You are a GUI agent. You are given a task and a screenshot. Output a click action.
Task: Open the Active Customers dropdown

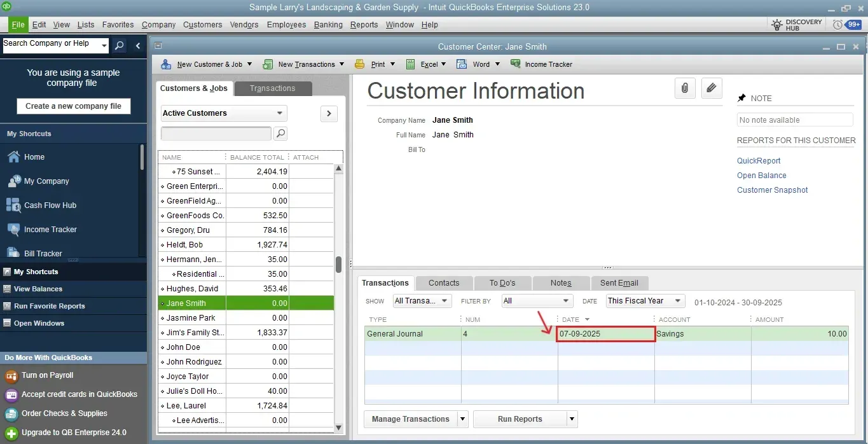pyautogui.click(x=223, y=113)
